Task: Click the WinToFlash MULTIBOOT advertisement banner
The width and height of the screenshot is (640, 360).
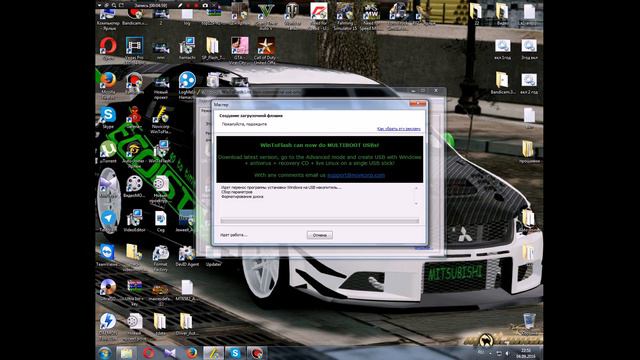Action: pos(320,159)
